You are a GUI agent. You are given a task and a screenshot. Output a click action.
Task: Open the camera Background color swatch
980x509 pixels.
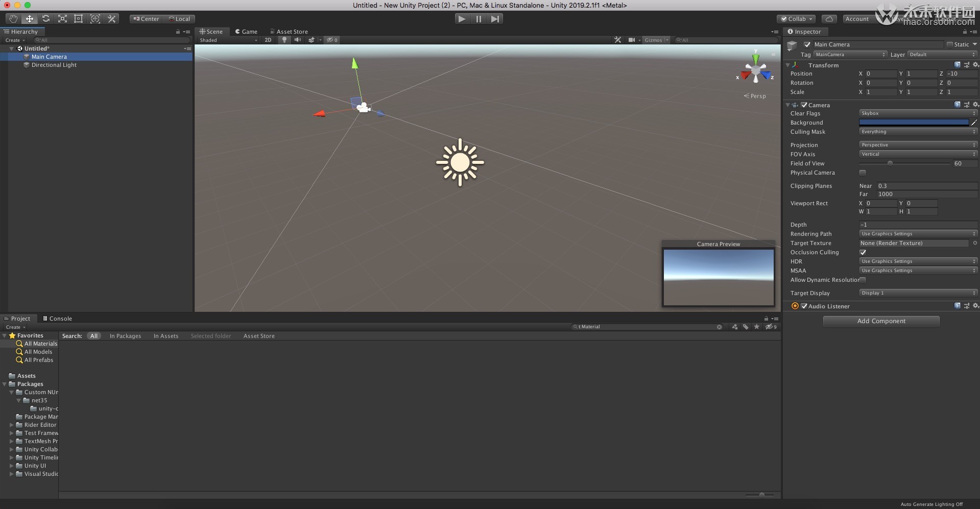pyautogui.click(x=914, y=123)
